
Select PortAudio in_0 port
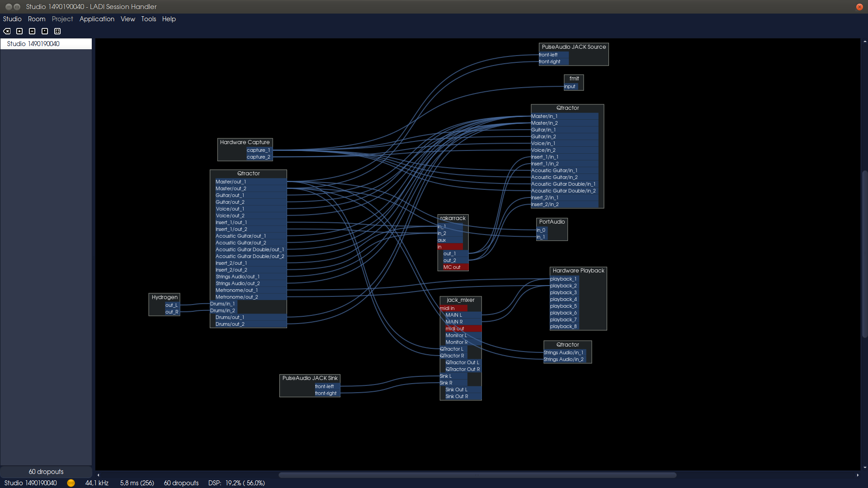[542, 230]
